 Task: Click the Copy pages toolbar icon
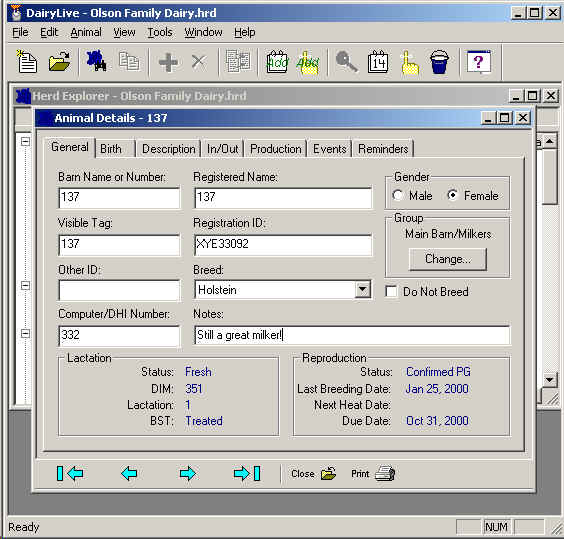pos(129,61)
